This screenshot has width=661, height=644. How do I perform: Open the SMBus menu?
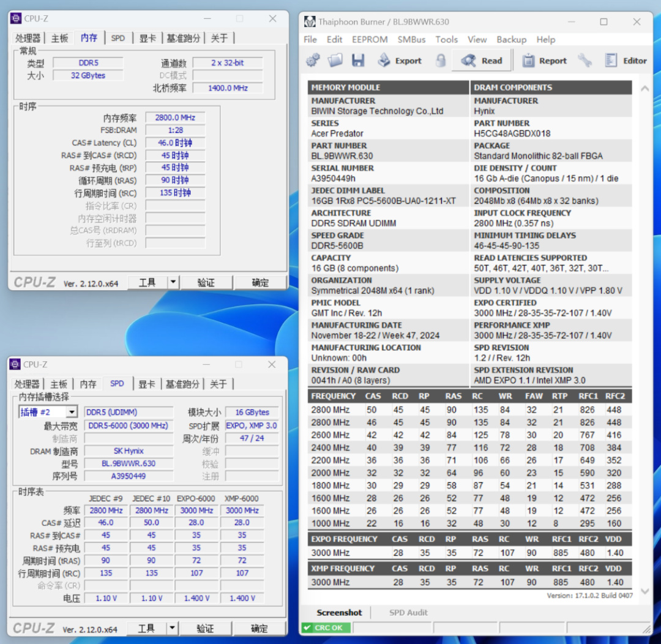pyautogui.click(x=411, y=39)
